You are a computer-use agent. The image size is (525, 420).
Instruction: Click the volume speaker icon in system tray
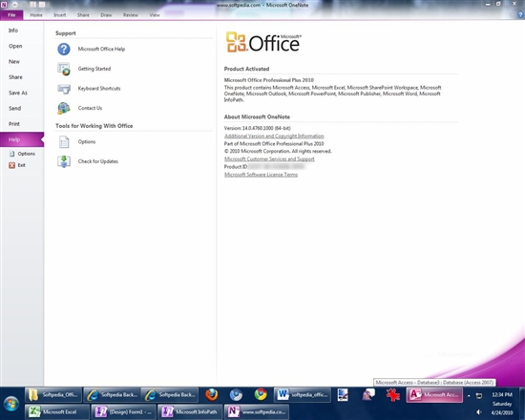[479, 412]
